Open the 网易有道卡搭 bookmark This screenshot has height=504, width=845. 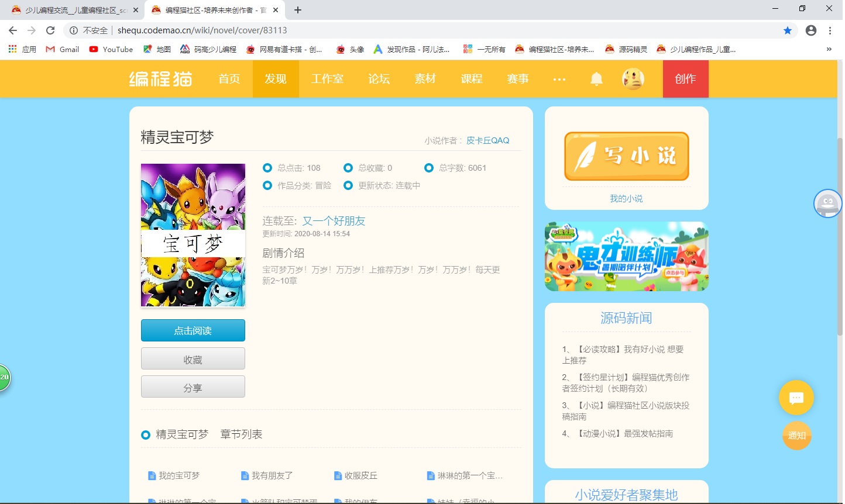click(284, 49)
